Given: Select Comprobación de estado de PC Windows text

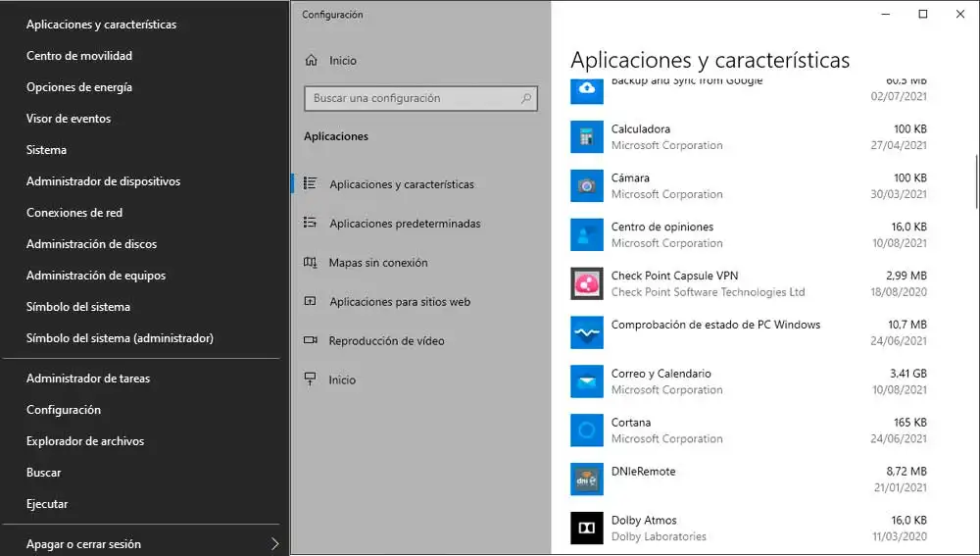Looking at the screenshot, I should tap(715, 324).
